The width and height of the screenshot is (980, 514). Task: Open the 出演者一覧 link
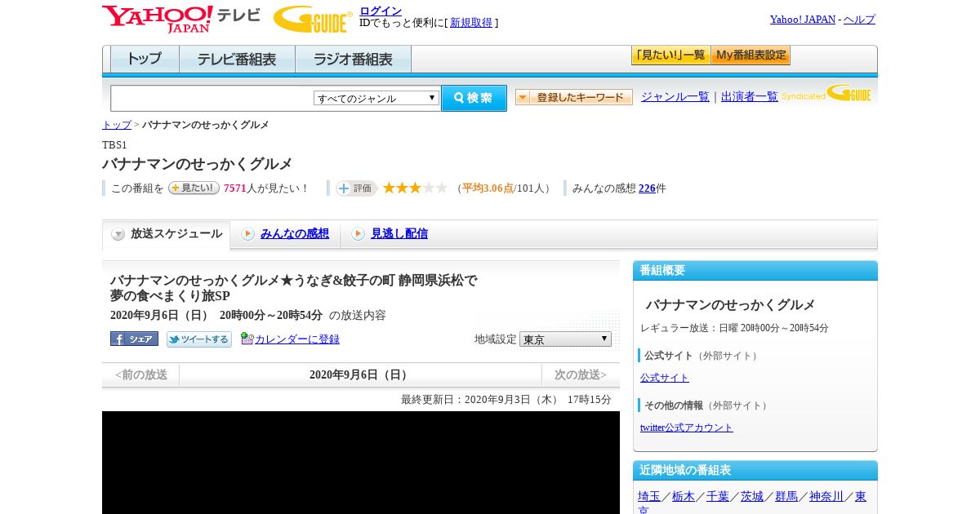tap(750, 96)
